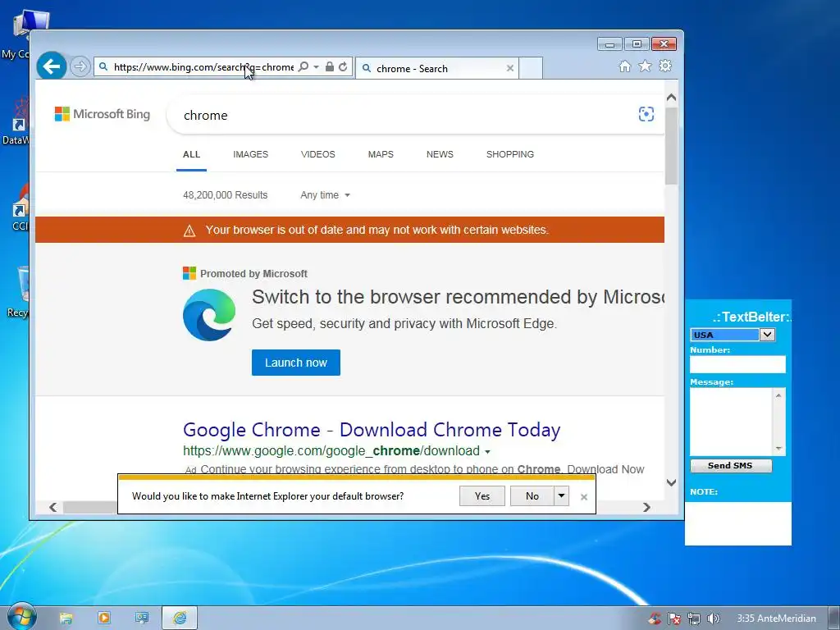840x630 pixels.
Task: Click the Message box in TextBelter
Action: pos(731,422)
